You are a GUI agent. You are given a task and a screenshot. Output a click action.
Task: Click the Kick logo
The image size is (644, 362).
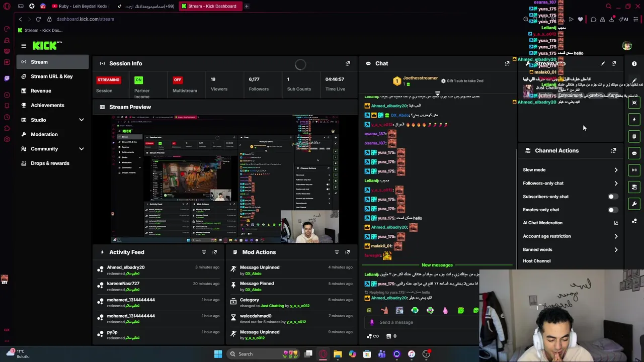(x=47, y=46)
